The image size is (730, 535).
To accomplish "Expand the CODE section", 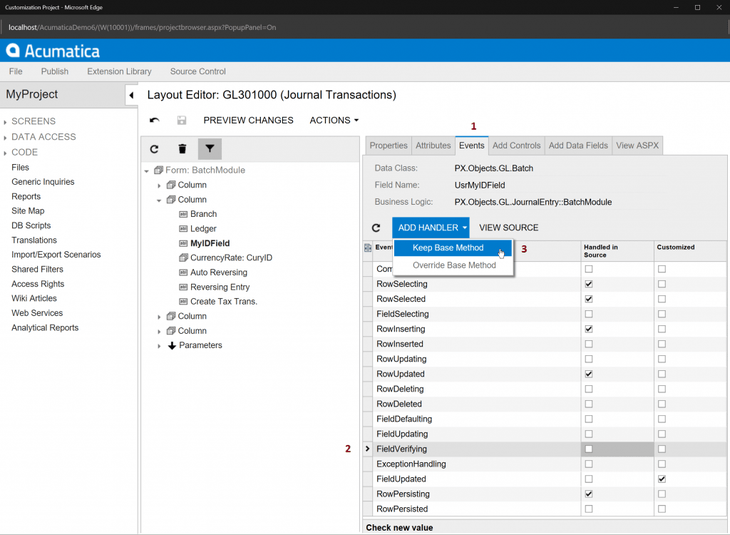I will click(x=5, y=153).
